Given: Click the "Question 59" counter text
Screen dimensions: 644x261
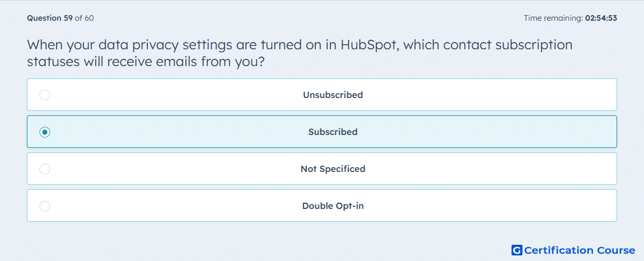Looking at the screenshot, I should point(50,18).
